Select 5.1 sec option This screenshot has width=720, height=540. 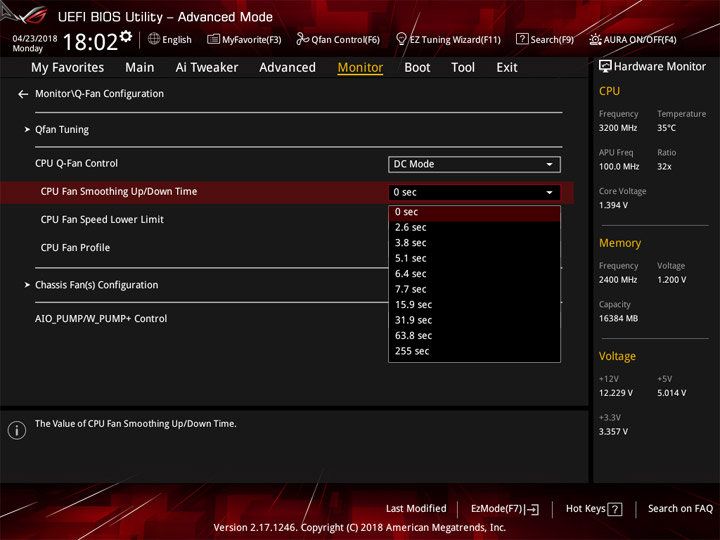tap(474, 259)
